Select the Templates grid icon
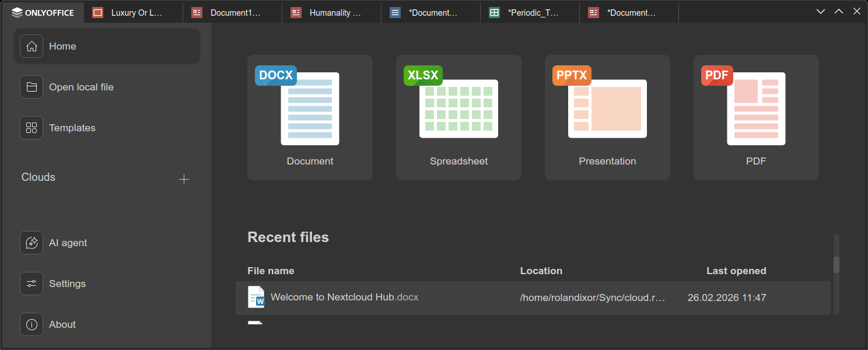Viewport: 868px width, 350px height. [x=31, y=128]
